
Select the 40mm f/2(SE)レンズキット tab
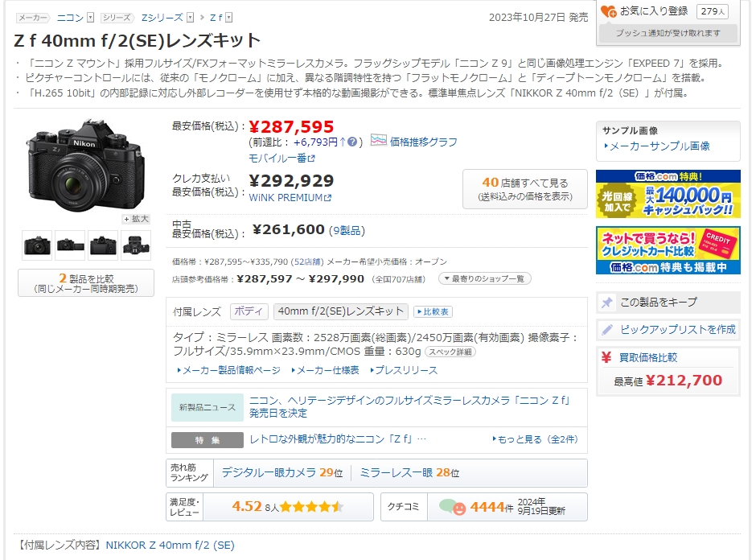pos(341,311)
